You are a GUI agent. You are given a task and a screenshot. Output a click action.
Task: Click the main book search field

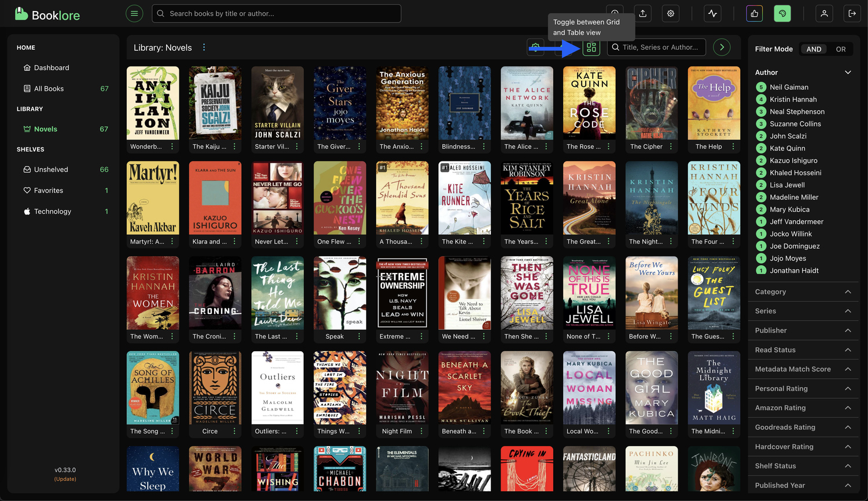click(277, 13)
